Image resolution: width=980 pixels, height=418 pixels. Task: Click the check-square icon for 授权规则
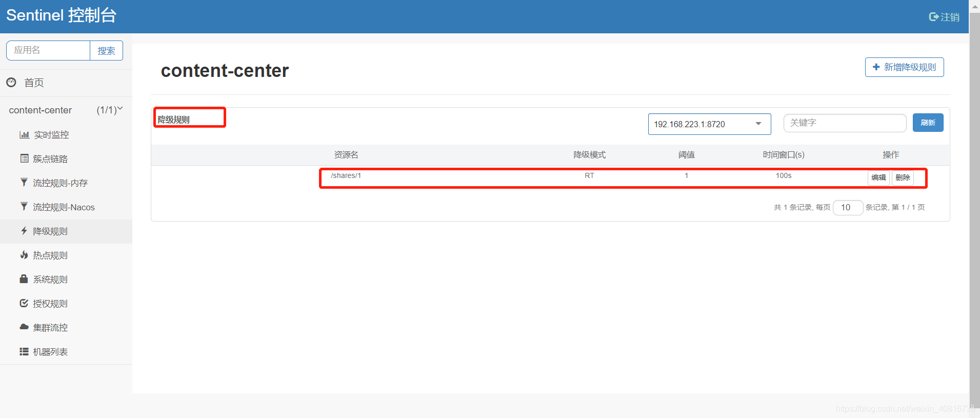coord(24,303)
